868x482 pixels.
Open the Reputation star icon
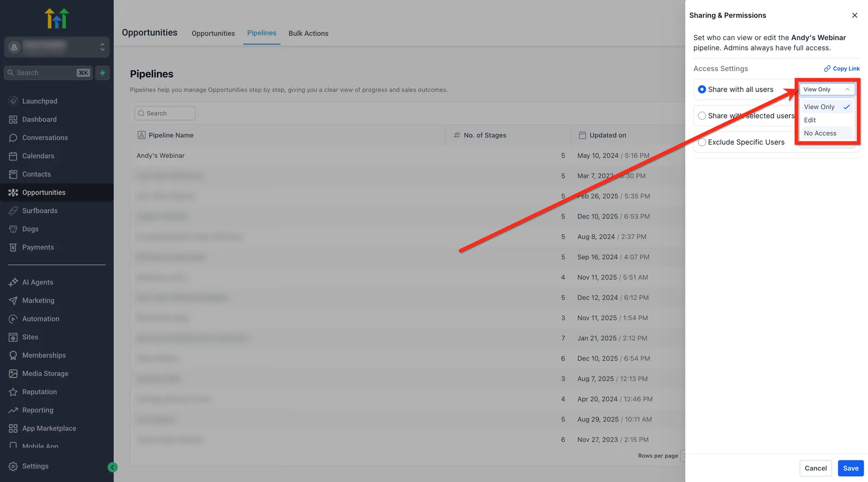pyautogui.click(x=13, y=392)
